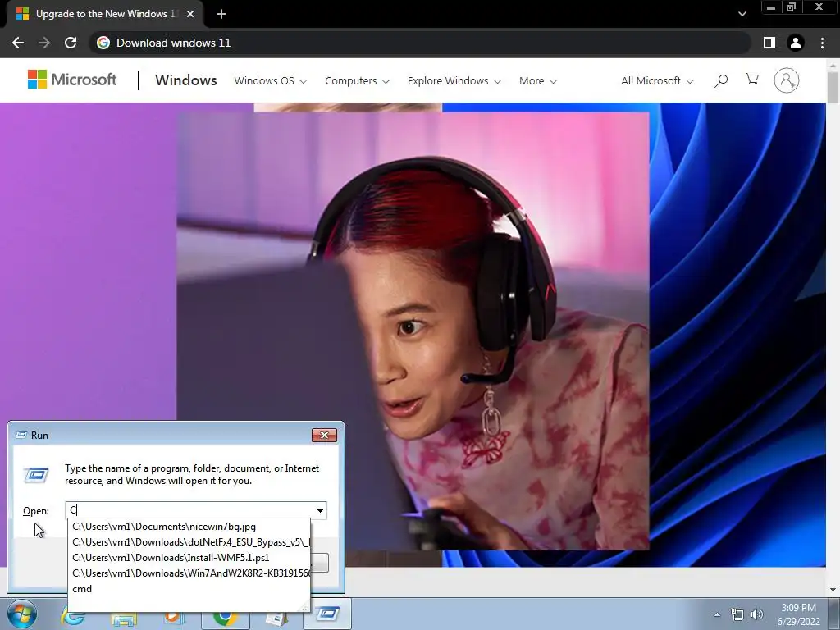Reload the page with the refresh icon
The height and width of the screenshot is (630, 840).
pyautogui.click(x=71, y=43)
